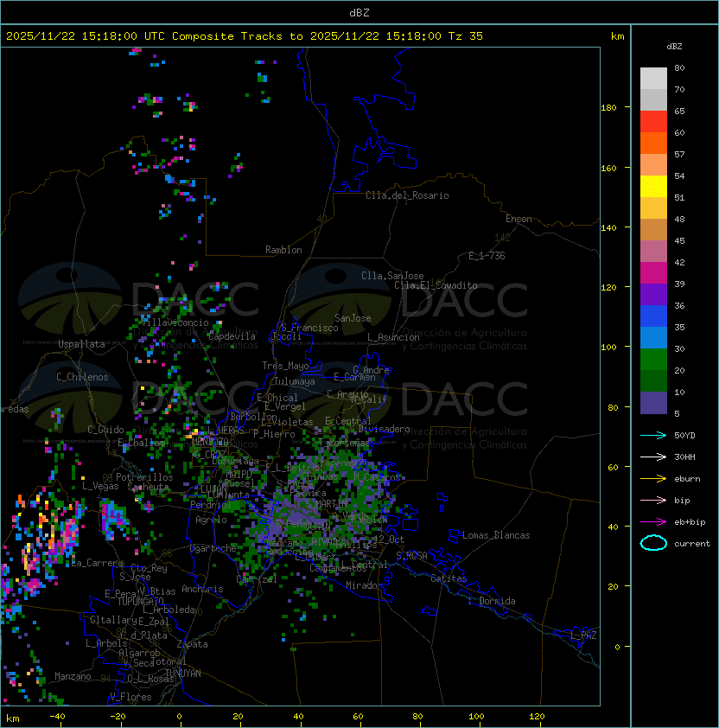Click the '30HM' legend label
719x728 pixels.
pyautogui.click(x=684, y=457)
